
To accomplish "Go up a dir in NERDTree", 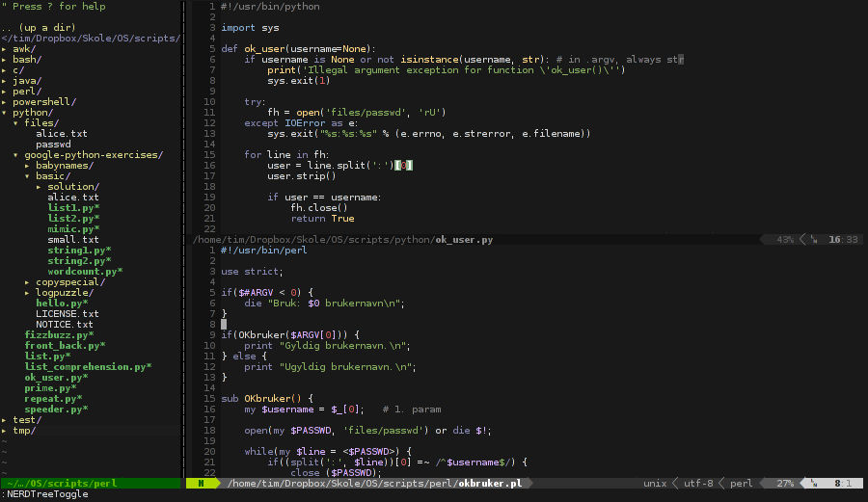I will (x=39, y=28).
